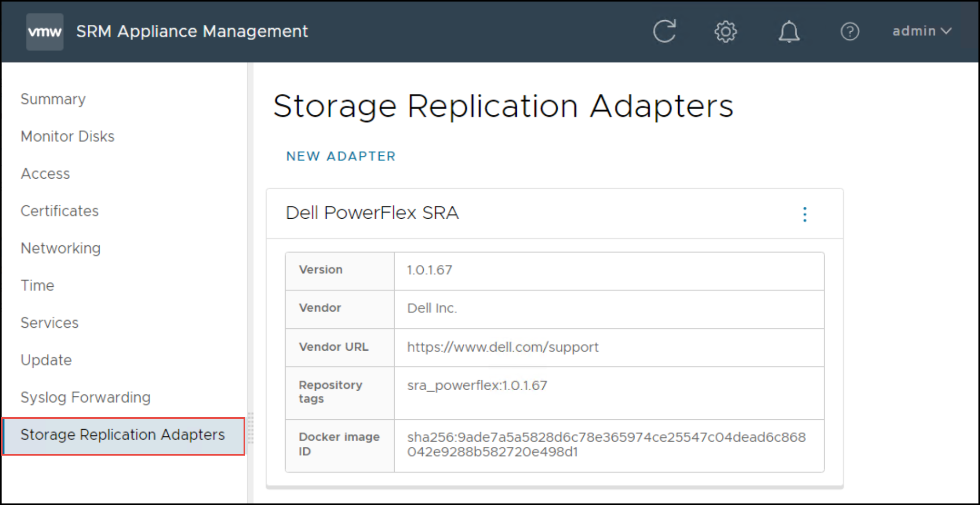The width and height of the screenshot is (980, 505).
Task: Click the Version row label
Action: pos(320,270)
